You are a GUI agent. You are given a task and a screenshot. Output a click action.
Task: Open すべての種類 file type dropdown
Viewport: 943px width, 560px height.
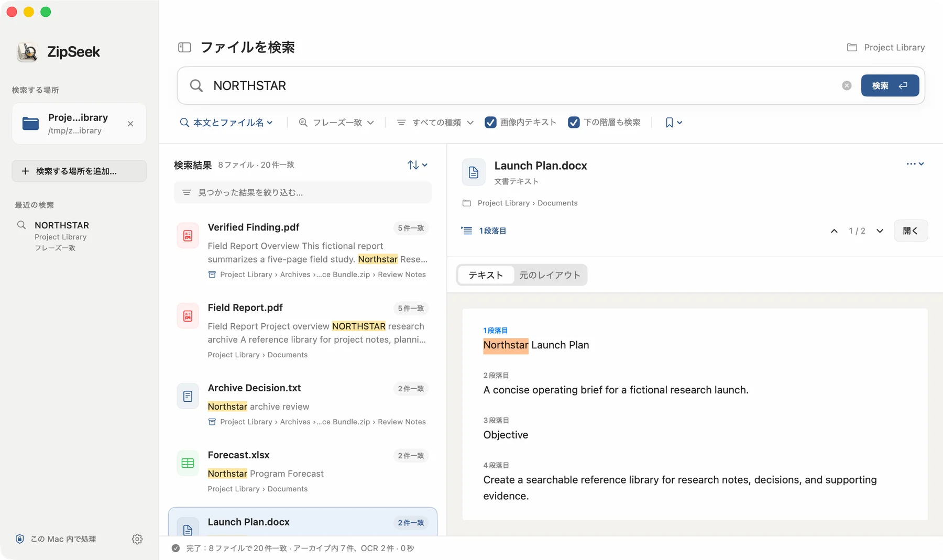(435, 123)
